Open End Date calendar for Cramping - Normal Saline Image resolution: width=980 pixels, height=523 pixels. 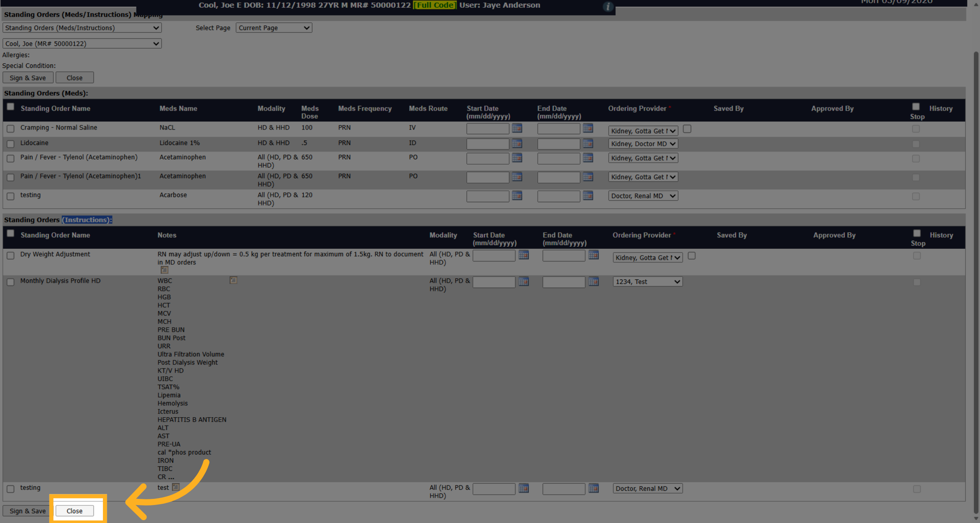[588, 128]
